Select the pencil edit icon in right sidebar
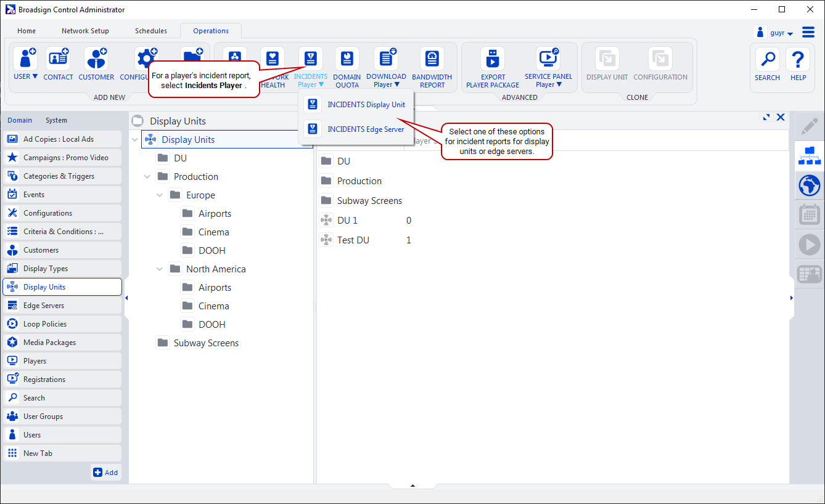Viewport: 825px width, 504px height. (810, 126)
